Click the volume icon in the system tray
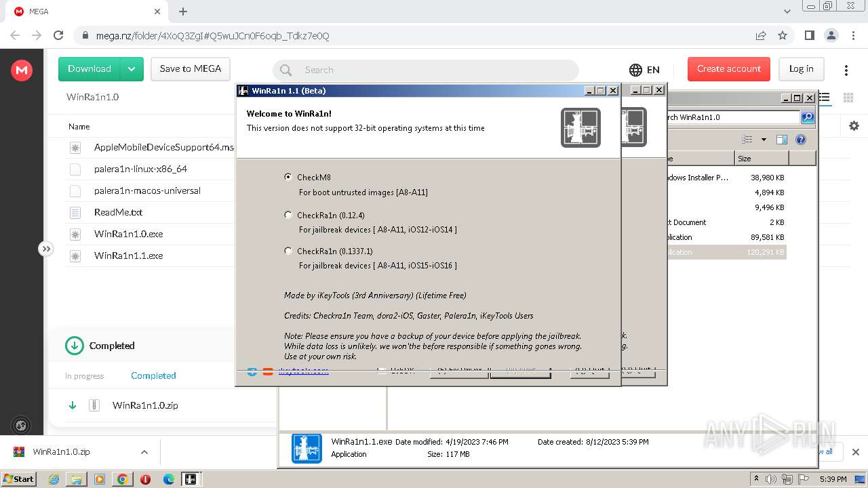868x488 pixels. (x=771, y=479)
